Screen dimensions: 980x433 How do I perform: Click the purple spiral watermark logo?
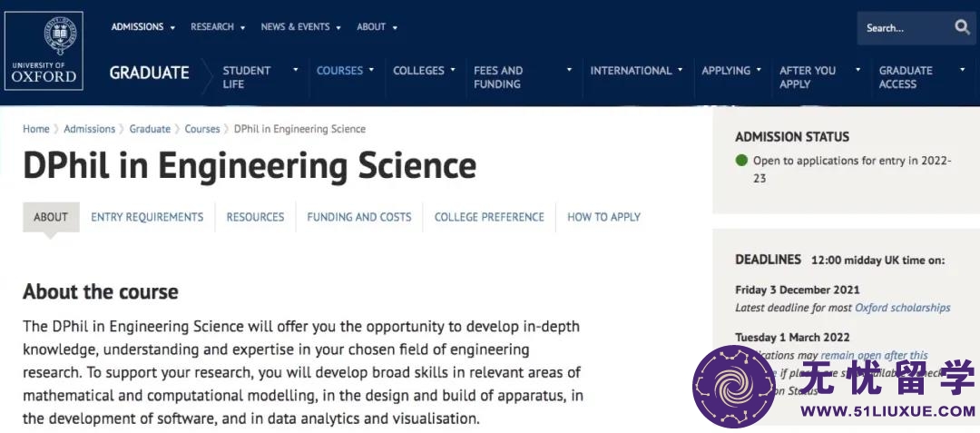click(x=734, y=386)
